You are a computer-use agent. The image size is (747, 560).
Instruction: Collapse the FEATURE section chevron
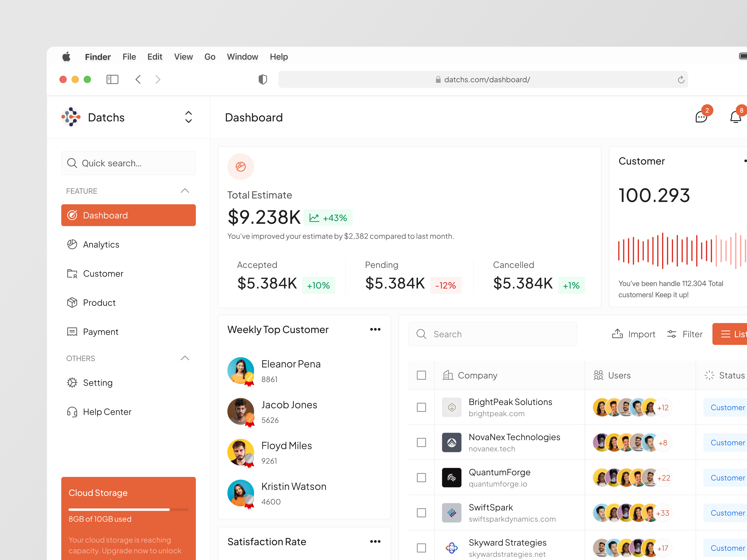pos(185,191)
